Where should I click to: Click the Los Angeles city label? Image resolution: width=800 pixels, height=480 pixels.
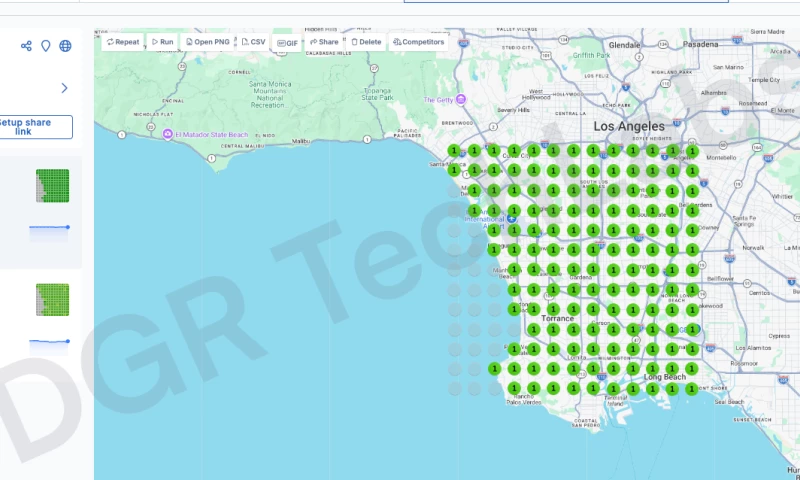pos(629,126)
